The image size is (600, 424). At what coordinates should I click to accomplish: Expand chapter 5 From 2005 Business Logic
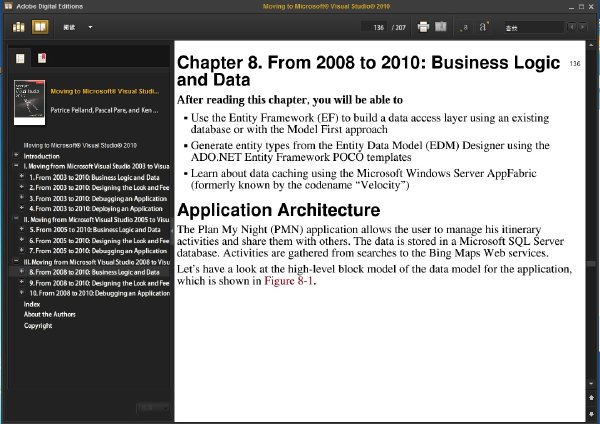point(22,229)
